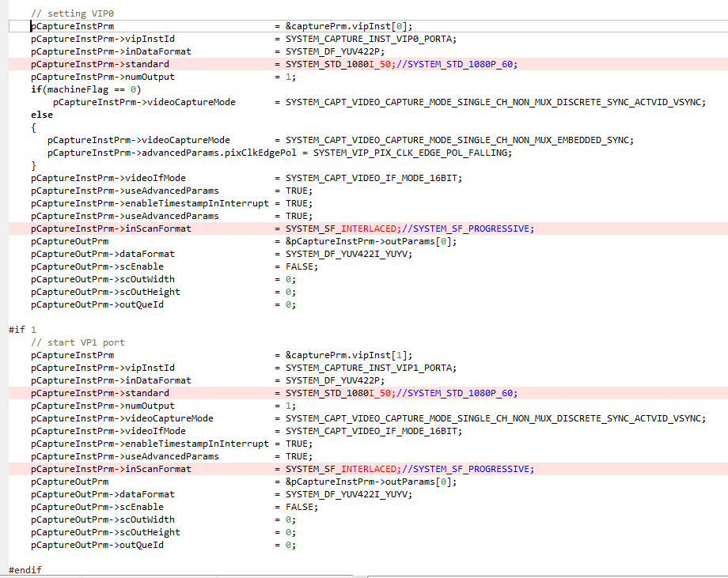Click 'pCaptureOutPrm->scOutHeight' in VP1 section
The width and height of the screenshot is (728, 578).
(105, 533)
